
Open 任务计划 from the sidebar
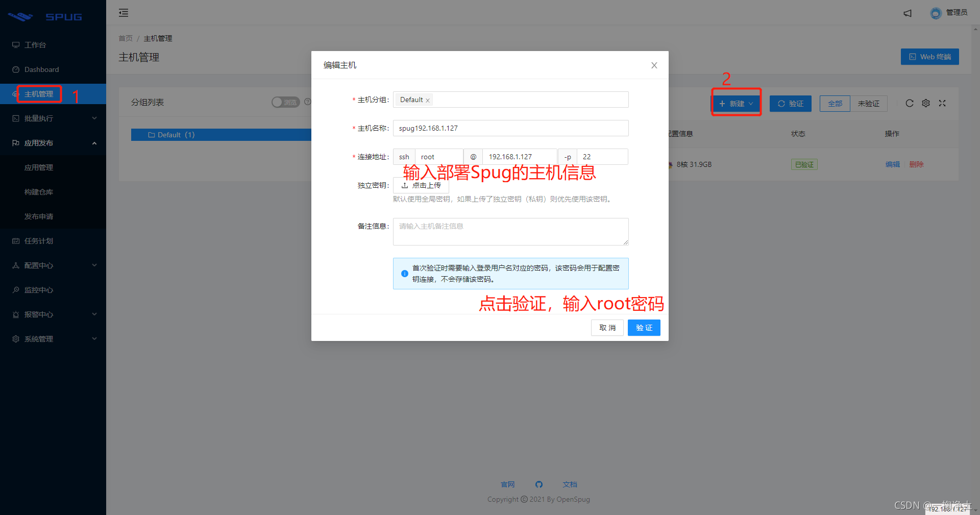click(38, 240)
